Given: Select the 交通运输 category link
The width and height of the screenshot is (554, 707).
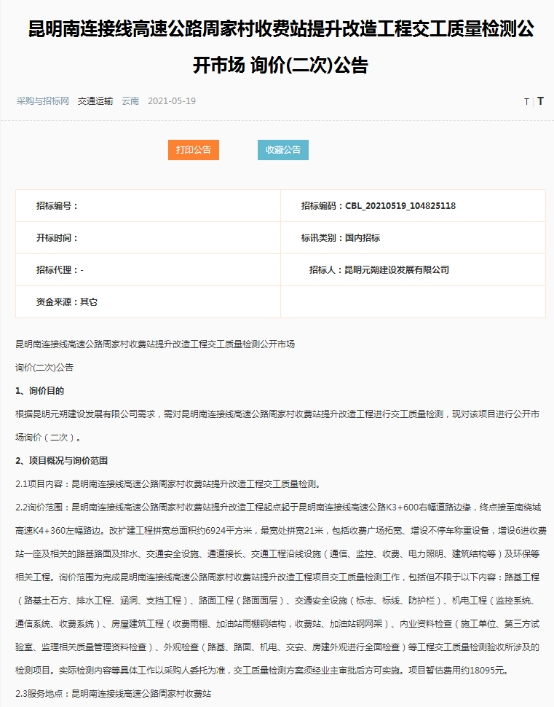Looking at the screenshot, I should [x=95, y=101].
